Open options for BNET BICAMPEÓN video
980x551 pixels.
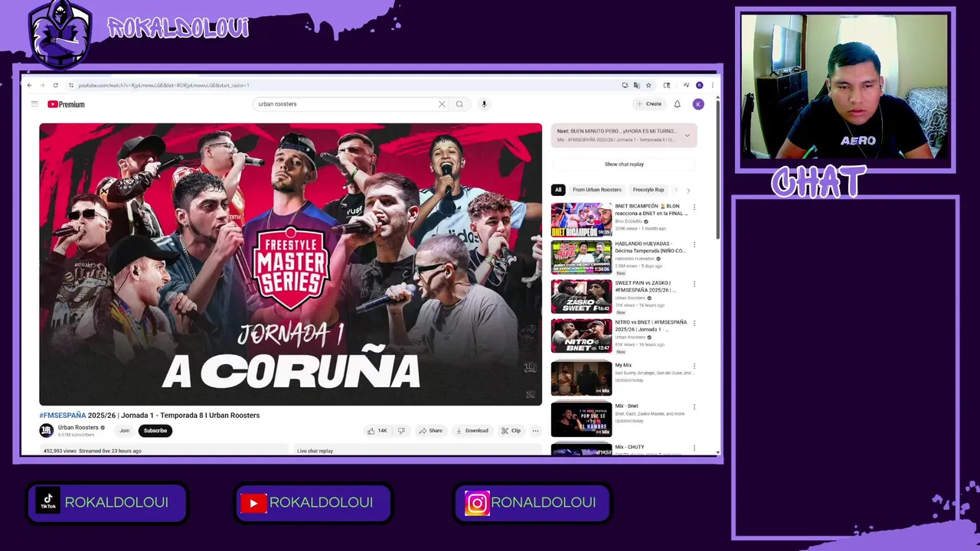click(694, 207)
